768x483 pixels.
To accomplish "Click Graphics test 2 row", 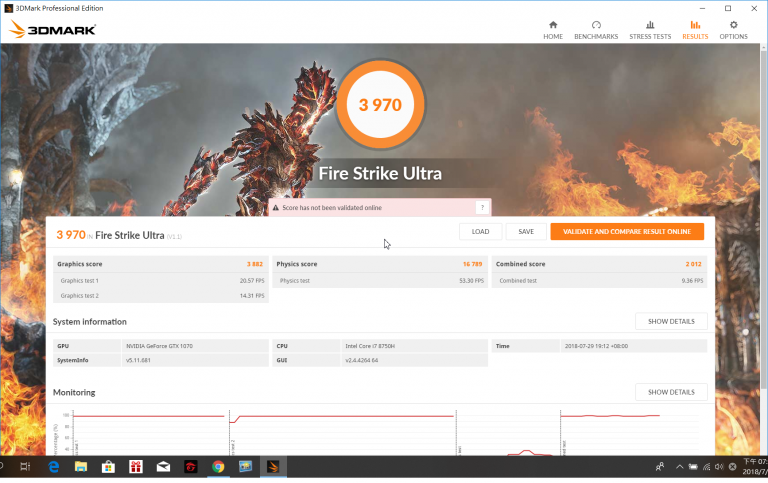I will point(161,295).
